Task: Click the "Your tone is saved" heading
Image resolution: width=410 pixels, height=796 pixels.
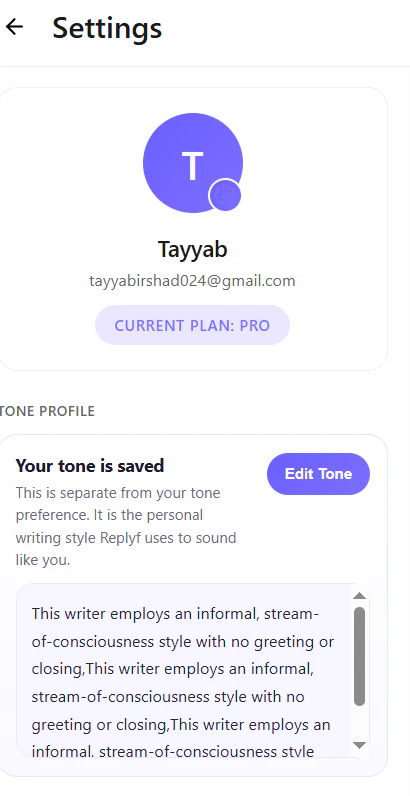Action: click(90, 466)
